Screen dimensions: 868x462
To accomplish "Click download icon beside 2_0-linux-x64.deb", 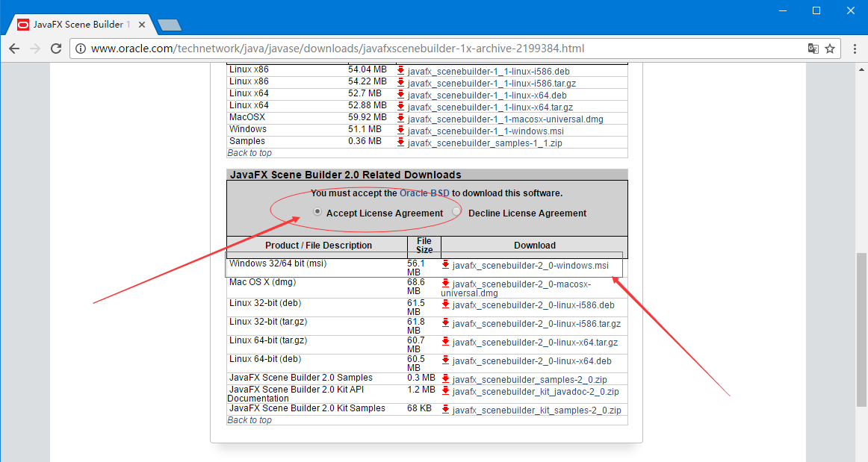I will pyautogui.click(x=446, y=360).
